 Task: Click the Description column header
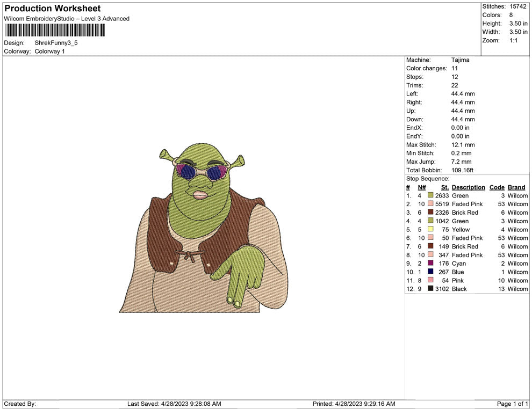(x=469, y=187)
